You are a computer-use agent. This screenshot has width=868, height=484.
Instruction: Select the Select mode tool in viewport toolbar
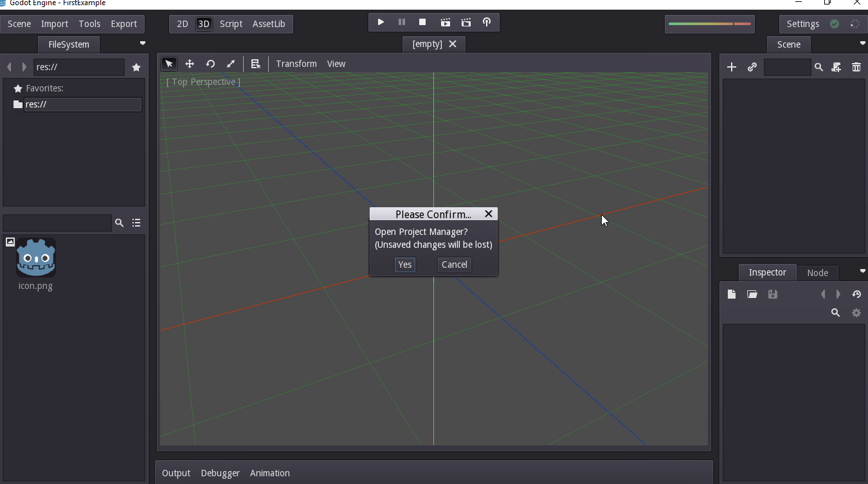(169, 64)
